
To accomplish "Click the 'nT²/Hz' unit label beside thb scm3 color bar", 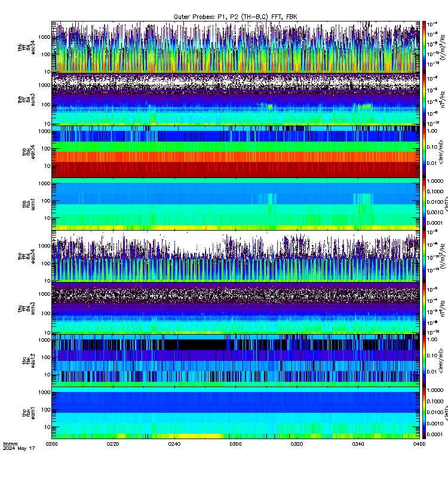I will (x=443, y=99).
